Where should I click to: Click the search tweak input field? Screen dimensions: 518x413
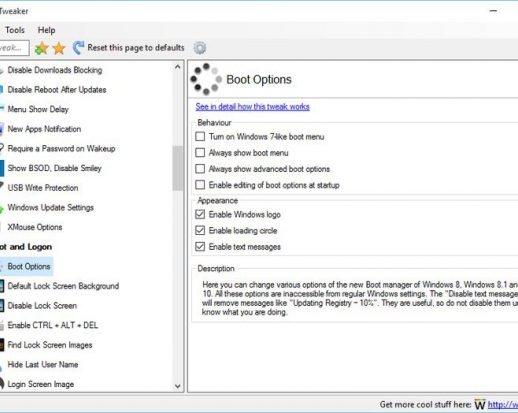click(x=14, y=48)
